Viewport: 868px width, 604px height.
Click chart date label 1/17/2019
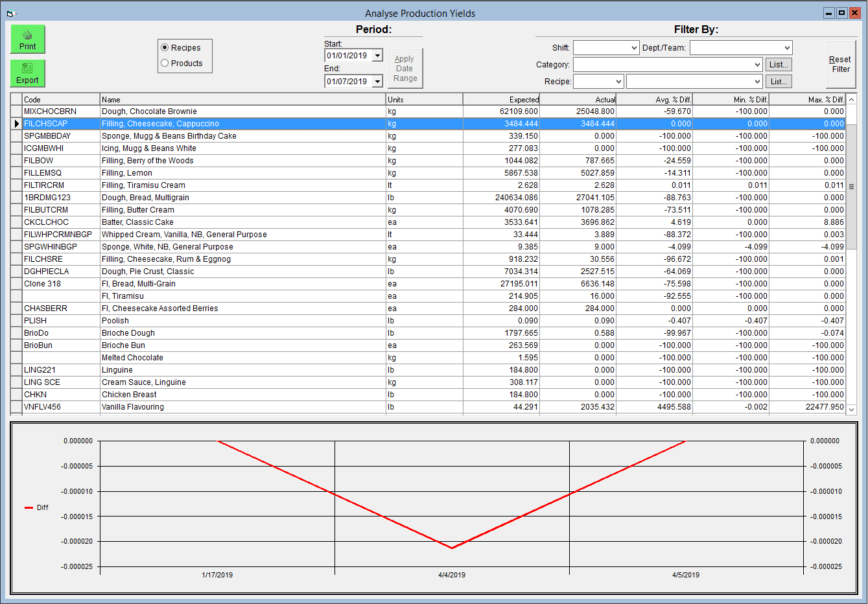click(x=217, y=575)
